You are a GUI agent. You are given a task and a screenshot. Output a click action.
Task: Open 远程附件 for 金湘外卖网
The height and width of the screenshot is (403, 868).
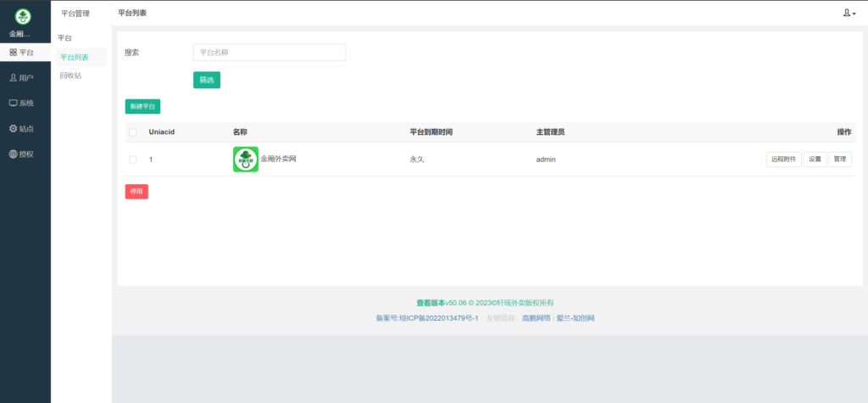point(783,160)
